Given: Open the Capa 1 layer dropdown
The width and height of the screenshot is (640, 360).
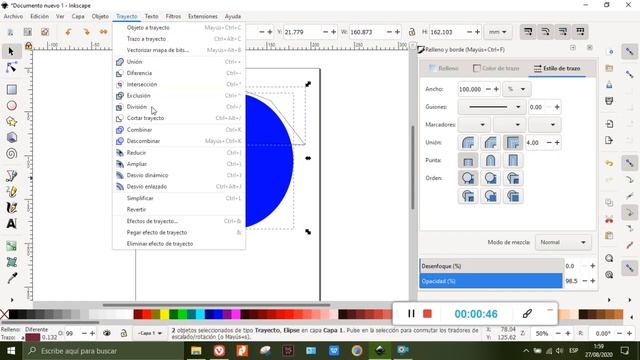Looking at the screenshot, I should coord(149,333).
